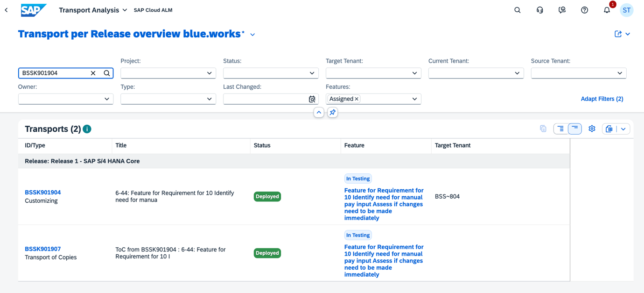Click the headset support icon
The height and width of the screenshot is (293, 644).
pos(539,10)
